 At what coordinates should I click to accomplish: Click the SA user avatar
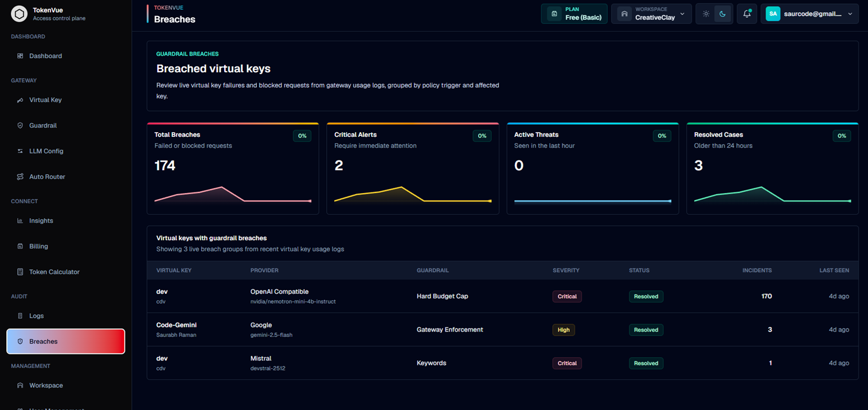tap(773, 14)
